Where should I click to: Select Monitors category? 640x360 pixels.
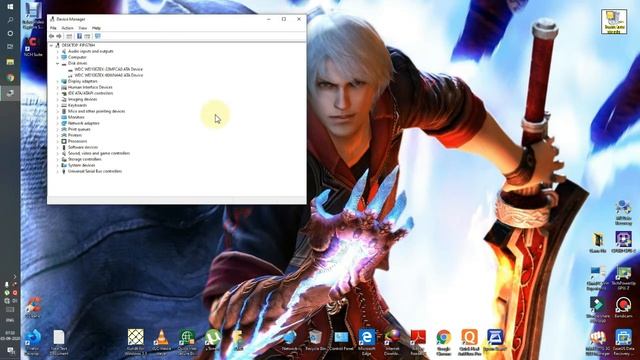(76, 117)
